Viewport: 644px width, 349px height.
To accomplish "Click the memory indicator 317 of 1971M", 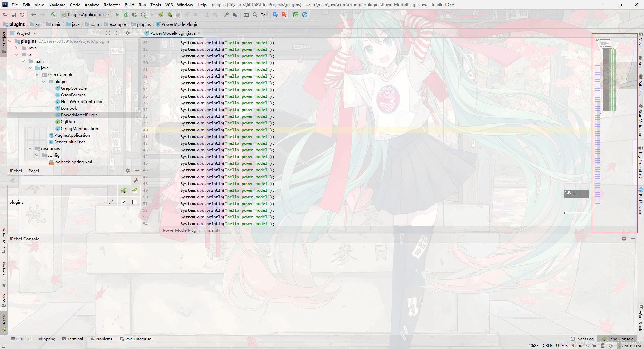I will coord(629,346).
